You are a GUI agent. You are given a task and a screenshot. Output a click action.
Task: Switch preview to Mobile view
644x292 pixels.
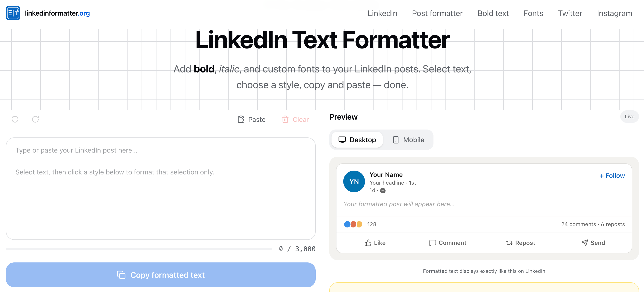pyautogui.click(x=409, y=140)
